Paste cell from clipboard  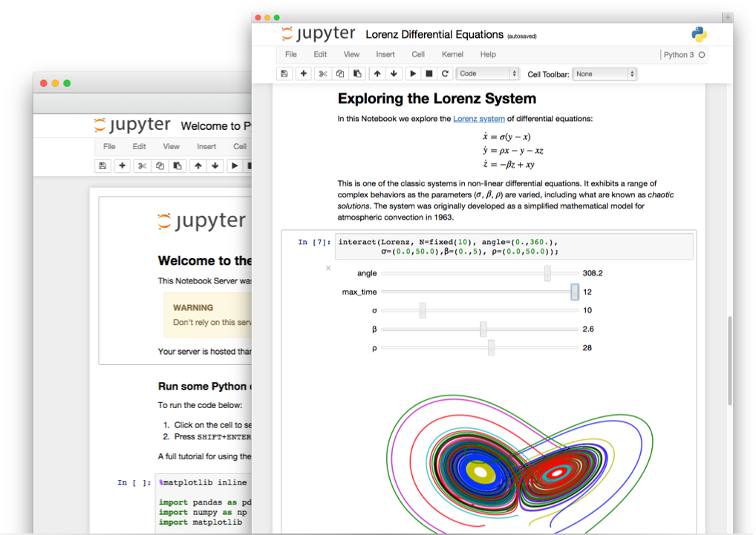click(357, 73)
